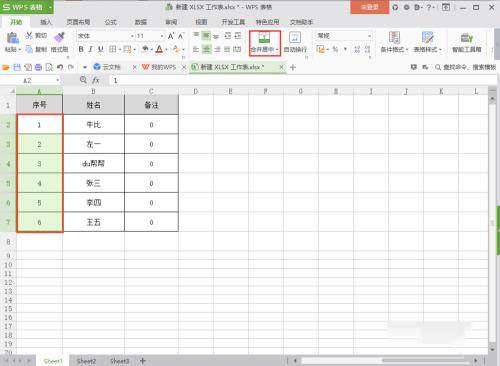Click the formula bar input field
This screenshot has width=500, height=366.
click(303, 80)
